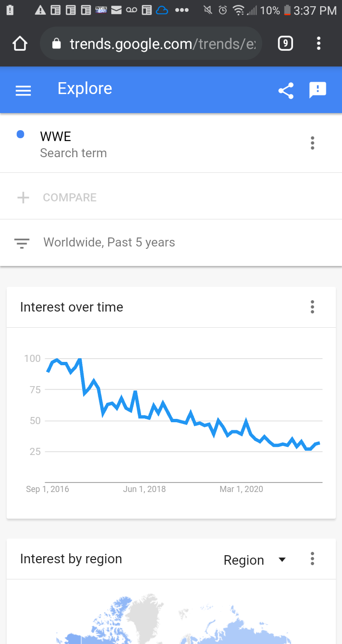Viewport: 342px width, 644px height.
Task: Open Interest over time options menu
Action: pyautogui.click(x=312, y=307)
